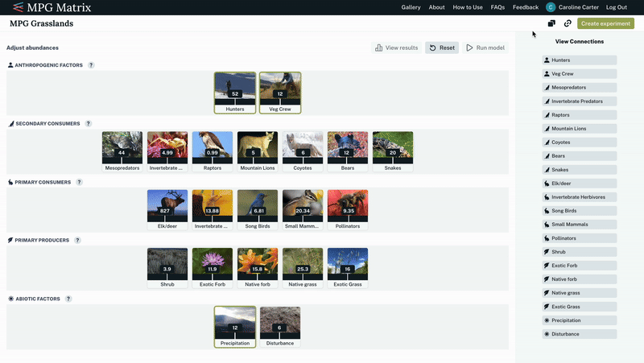Open the FAQs page
Viewport: 644px width, 363px height.
click(x=497, y=7)
